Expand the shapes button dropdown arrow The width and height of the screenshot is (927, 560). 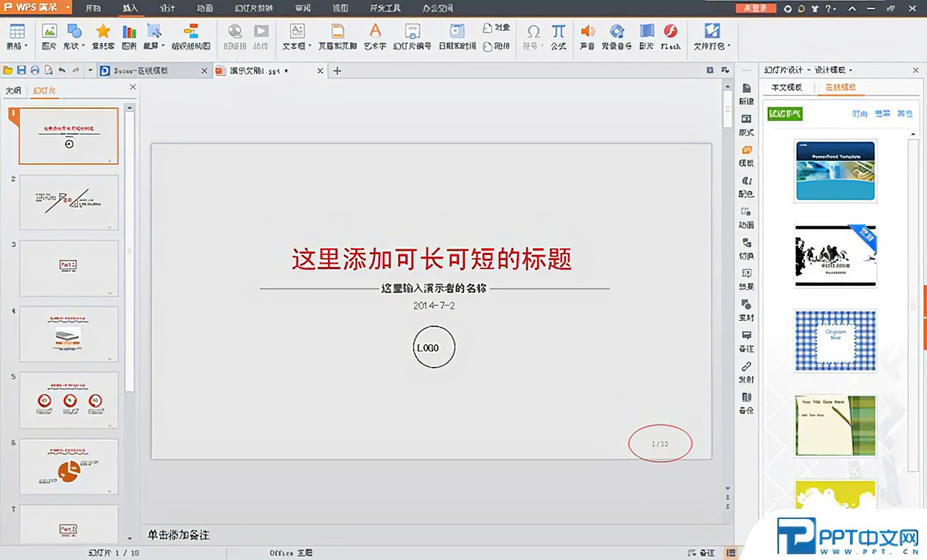(x=83, y=46)
